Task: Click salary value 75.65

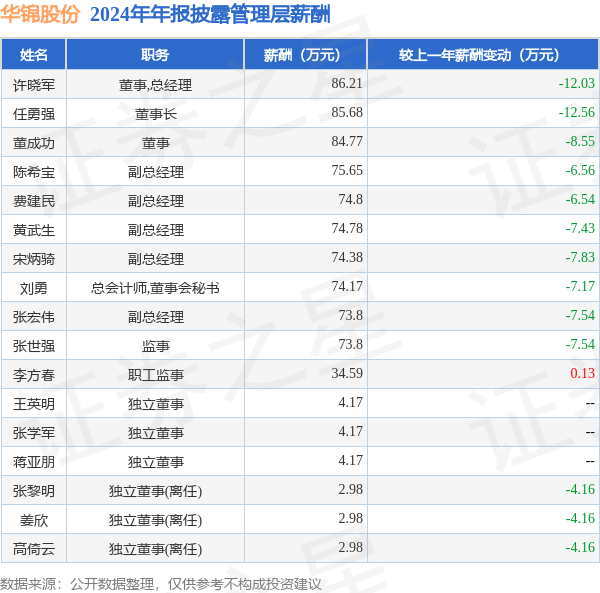Action: [347, 170]
